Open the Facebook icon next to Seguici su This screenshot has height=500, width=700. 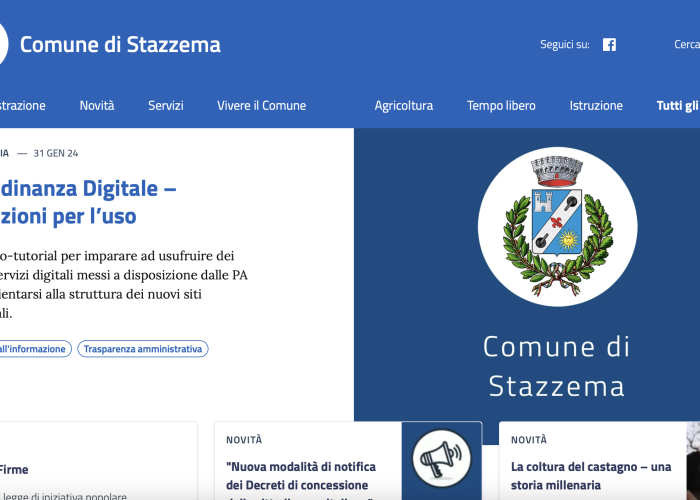609,45
